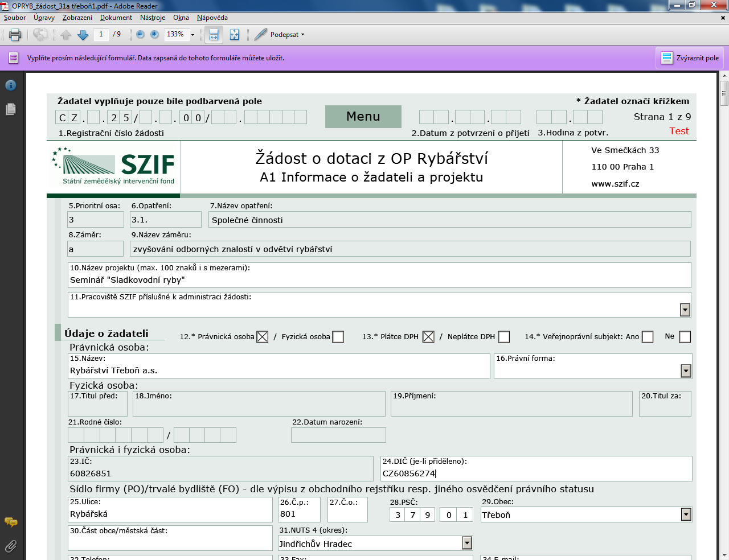This screenshot has width=729, height=560.
Task: Open Nástroje menu
Action: coord(153,18)
